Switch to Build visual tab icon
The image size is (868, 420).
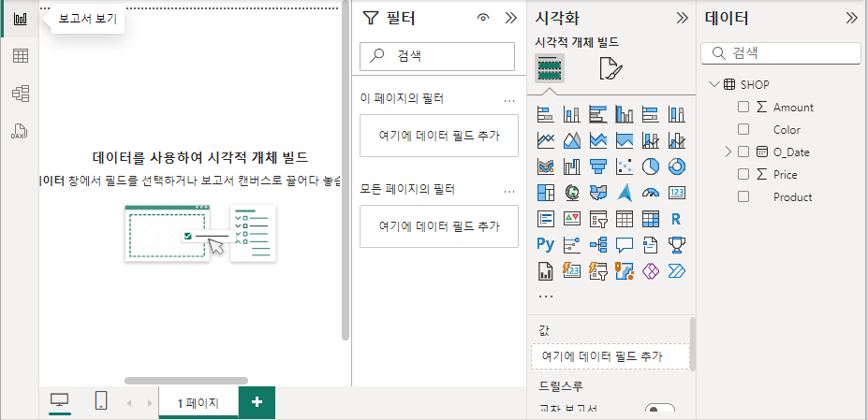click(549, 68)
